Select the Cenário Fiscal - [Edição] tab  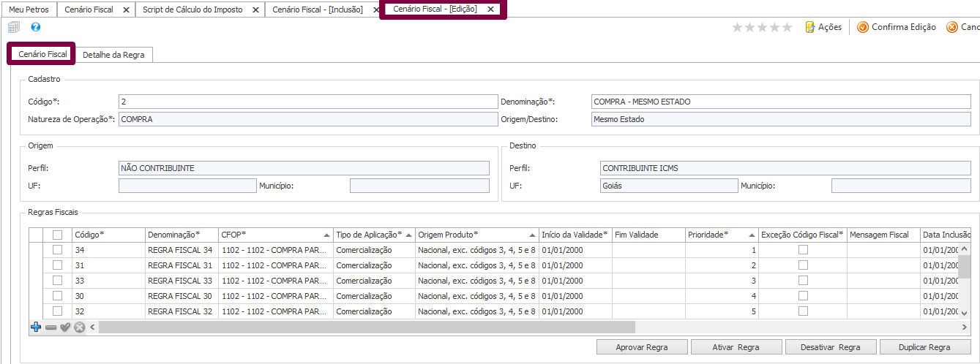point(435,10)
